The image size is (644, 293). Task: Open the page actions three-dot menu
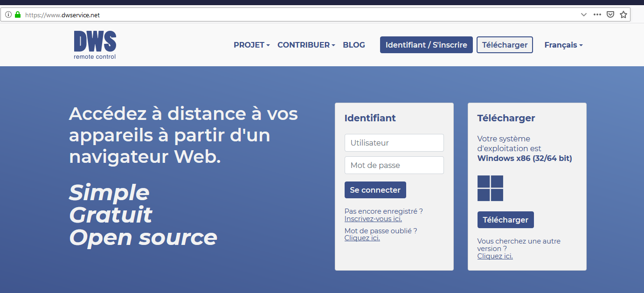point(597,15)
